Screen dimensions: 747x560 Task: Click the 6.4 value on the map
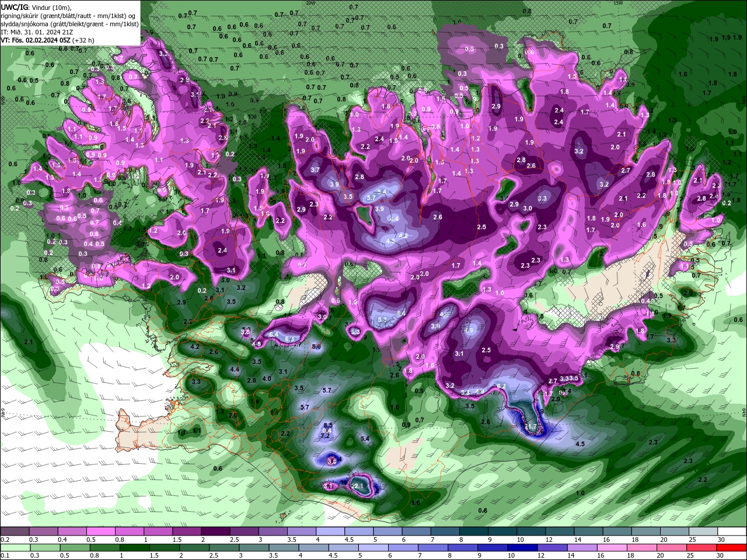click(x=274, y=334)
